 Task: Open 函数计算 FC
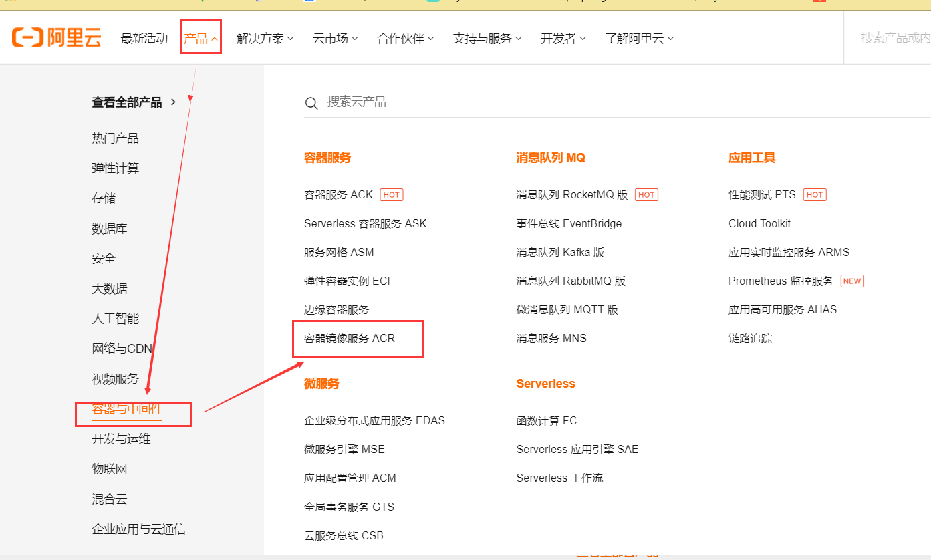point(547,421)
